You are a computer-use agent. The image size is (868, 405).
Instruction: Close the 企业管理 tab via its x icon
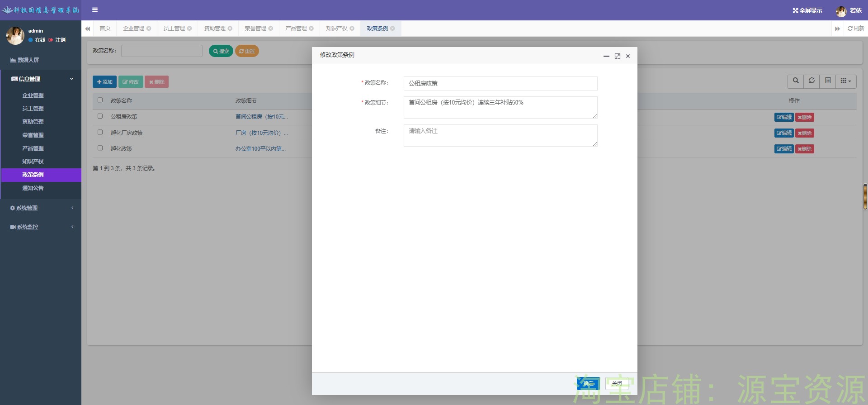[149, 29]
